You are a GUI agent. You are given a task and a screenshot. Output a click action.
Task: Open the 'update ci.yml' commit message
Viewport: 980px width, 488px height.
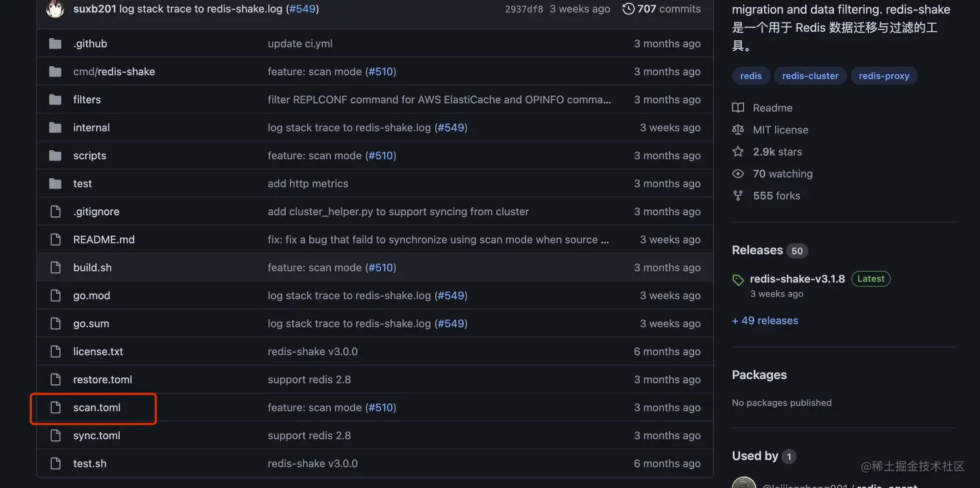[x=300, y=43]
